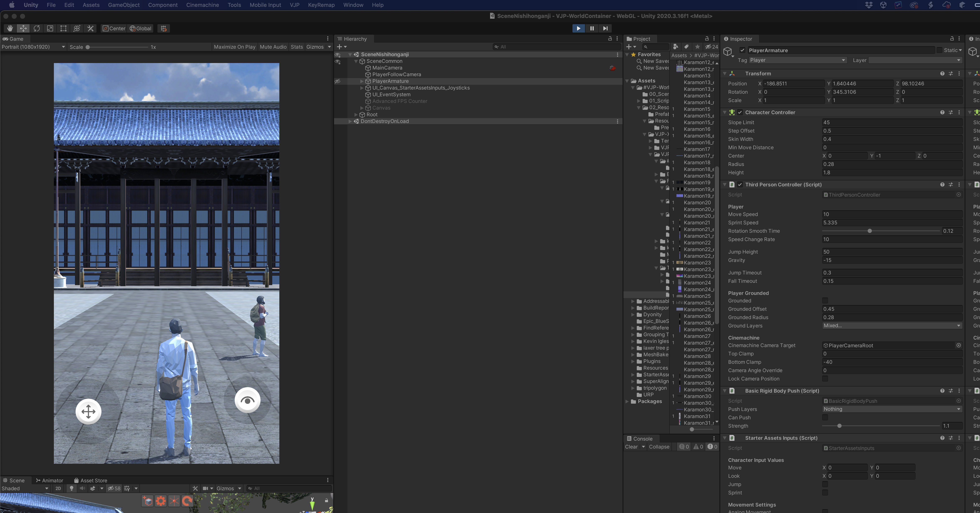Image resolution: width=980 pixels, height=513 pixels.
Task: Open the GameObject menu
Action: (124, 5)
